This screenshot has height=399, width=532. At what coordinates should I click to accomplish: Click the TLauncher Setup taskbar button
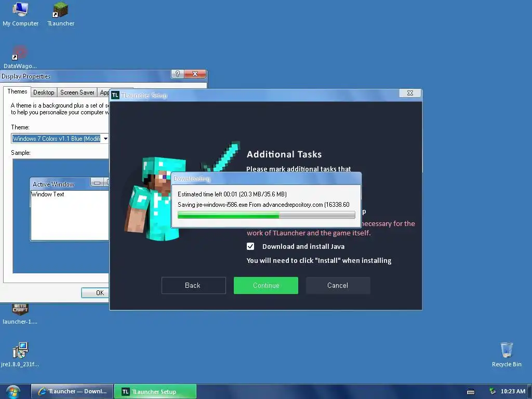point(155,392)
